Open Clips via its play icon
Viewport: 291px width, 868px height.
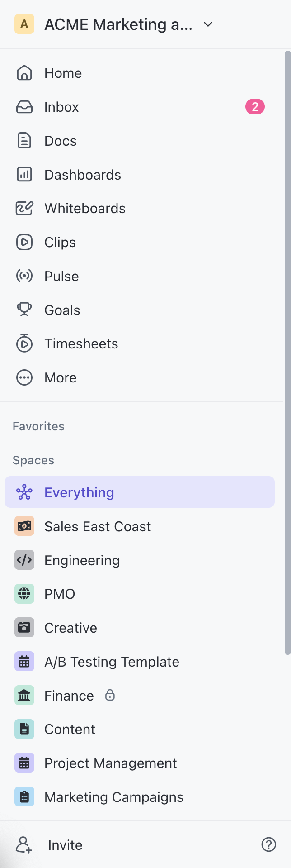[24, 242]
